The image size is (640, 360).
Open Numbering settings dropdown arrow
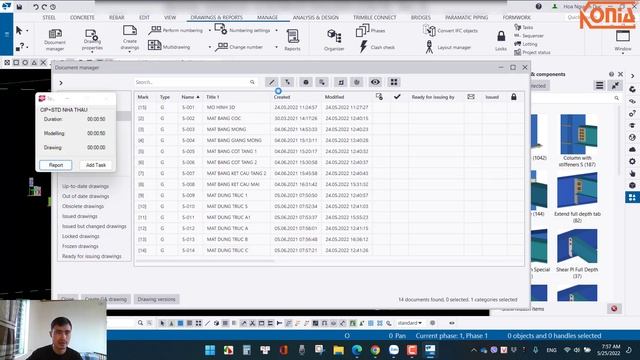[276, 30]
